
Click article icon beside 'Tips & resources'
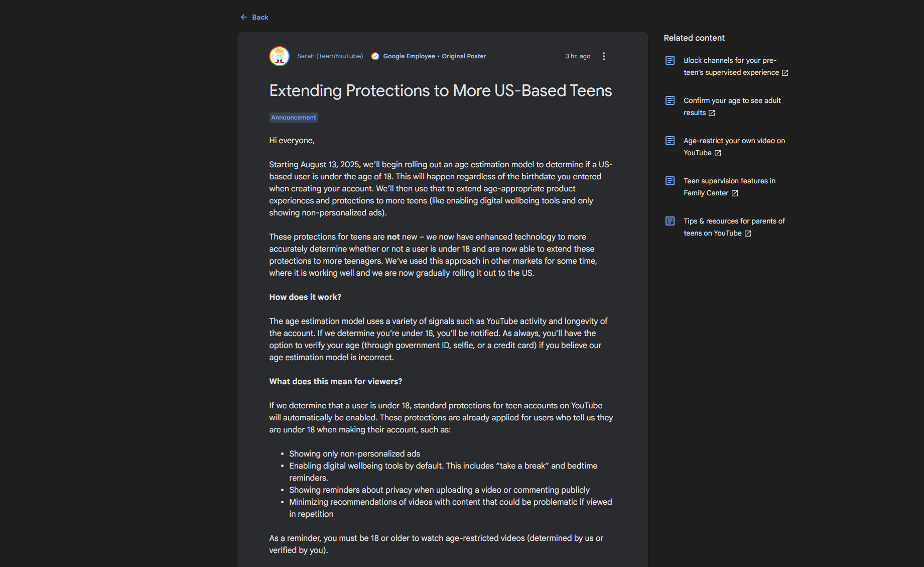[x=670, y=221]
